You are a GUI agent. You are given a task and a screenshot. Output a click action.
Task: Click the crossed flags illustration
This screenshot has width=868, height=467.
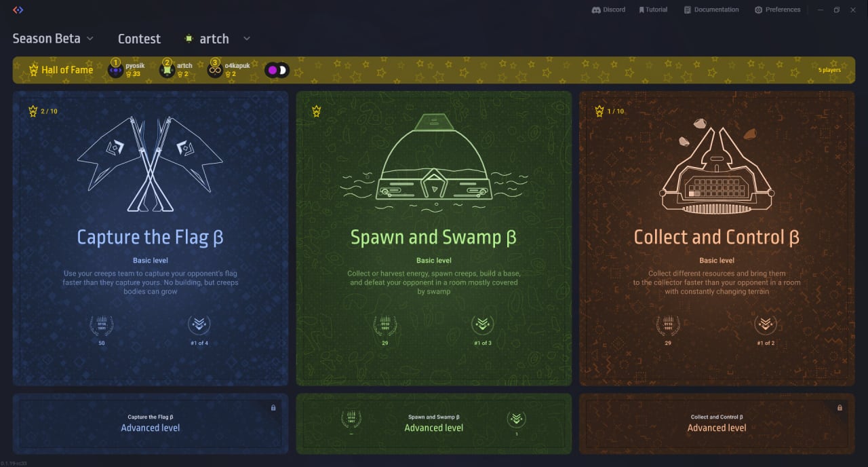(150, 164)
